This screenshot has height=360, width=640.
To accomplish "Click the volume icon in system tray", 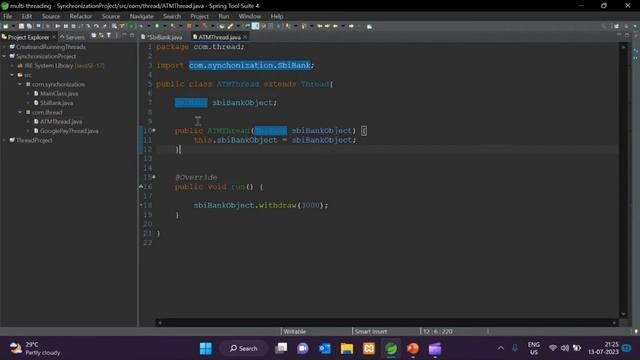I will pyautogui.click(x=565, y=348).
